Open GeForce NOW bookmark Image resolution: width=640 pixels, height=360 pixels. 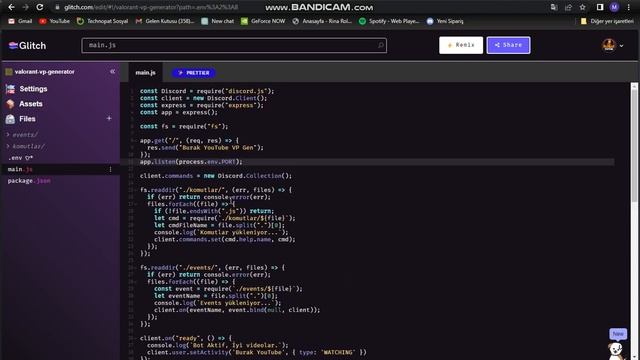click(263, 21)
